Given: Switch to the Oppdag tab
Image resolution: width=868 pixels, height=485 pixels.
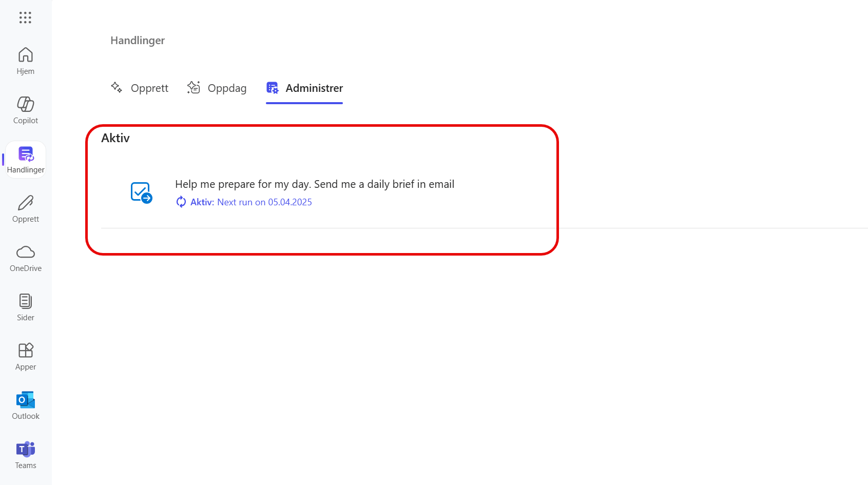Looking at the screenshot, I should tap(227, 88).
